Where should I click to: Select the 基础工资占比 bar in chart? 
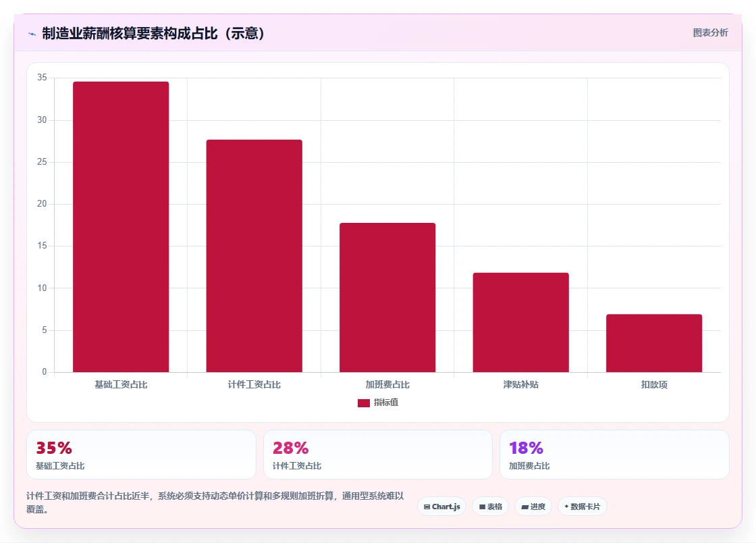coord(121,227)
